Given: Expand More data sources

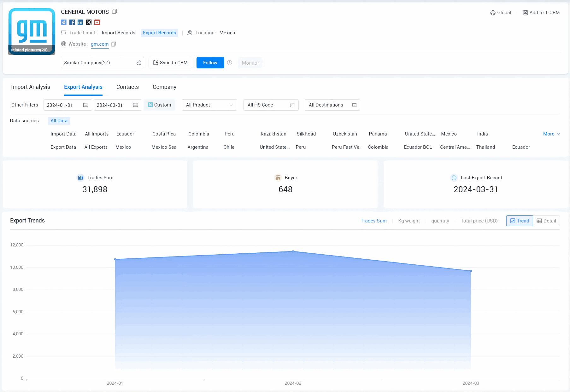Looking at the screenshot, I should pos(551,134).
